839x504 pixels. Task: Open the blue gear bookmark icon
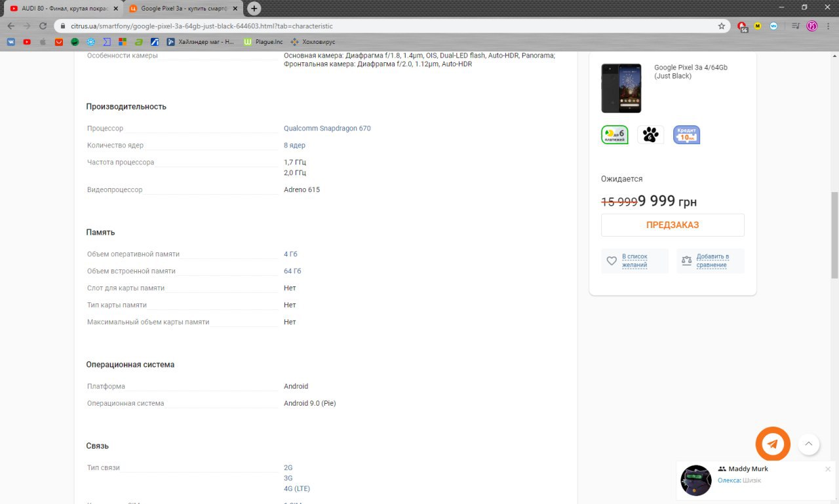(90, 42)
